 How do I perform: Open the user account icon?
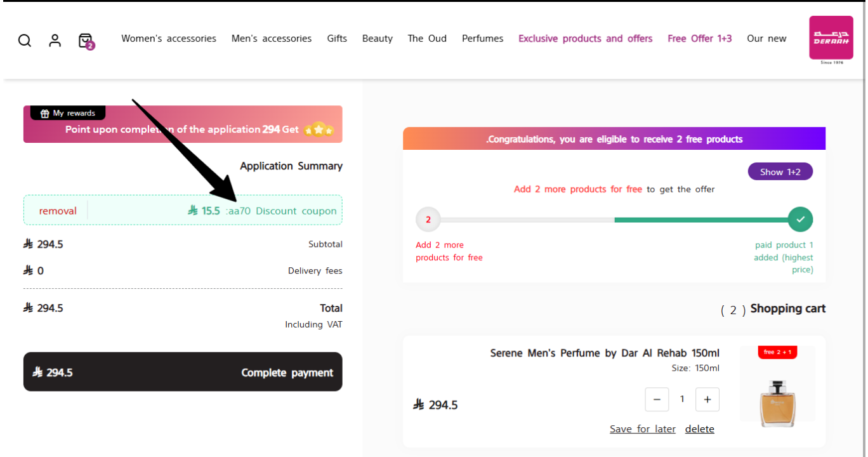point(55,41)
